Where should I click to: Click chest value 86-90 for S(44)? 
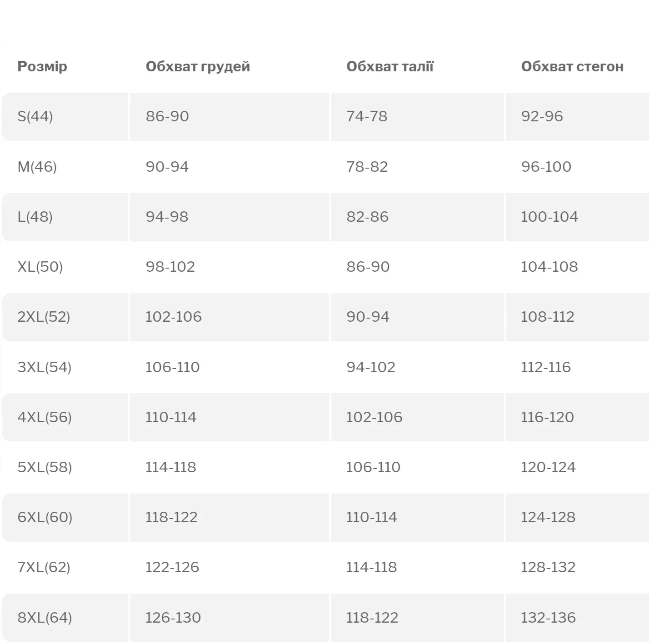pos(167,116)
